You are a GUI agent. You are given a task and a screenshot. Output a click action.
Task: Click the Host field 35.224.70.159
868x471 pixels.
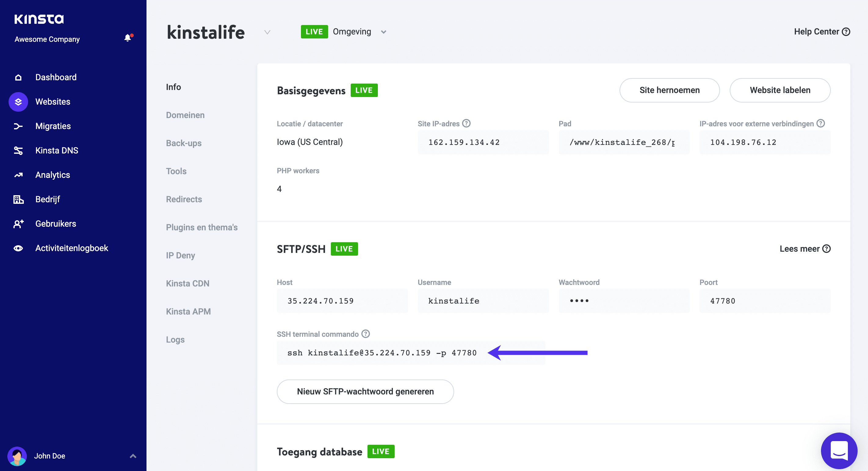coord(342,301)
